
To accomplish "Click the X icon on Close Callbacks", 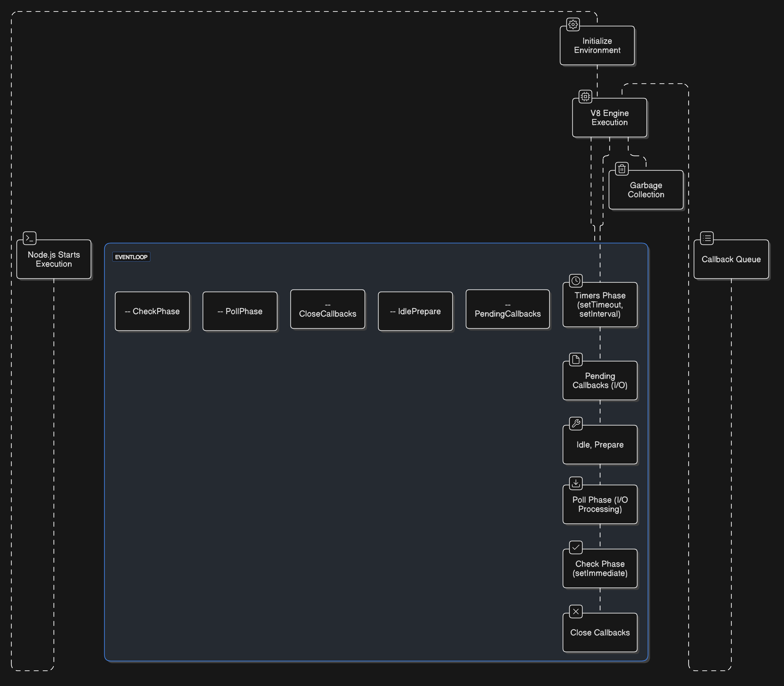I will click(575, 611).
